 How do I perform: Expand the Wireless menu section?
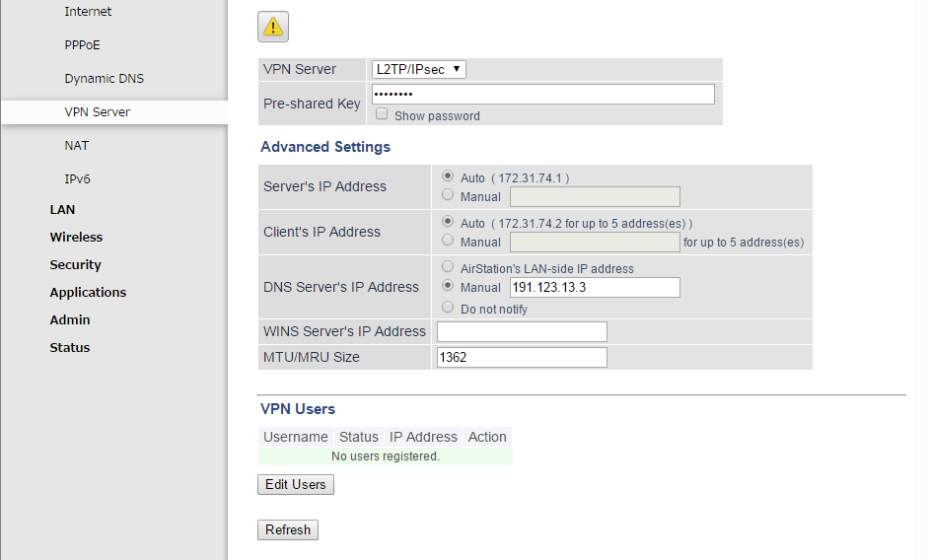click(x=76, y=237)
